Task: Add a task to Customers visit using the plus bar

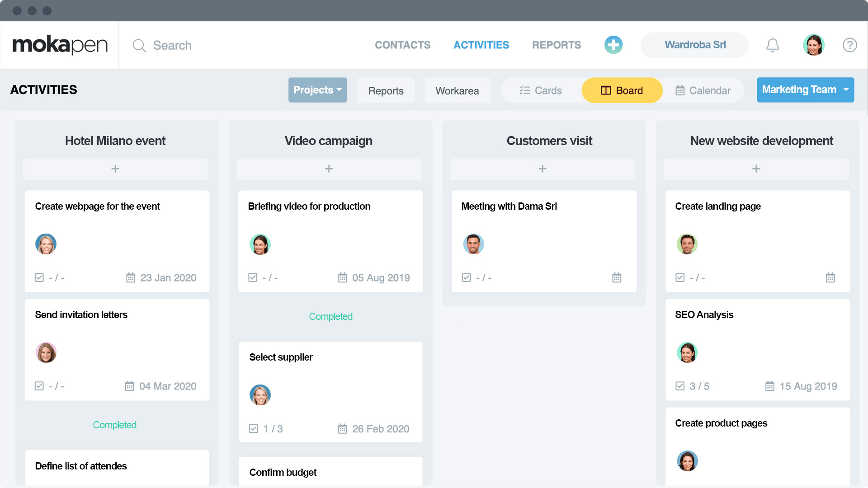Action: pos(542,169)
